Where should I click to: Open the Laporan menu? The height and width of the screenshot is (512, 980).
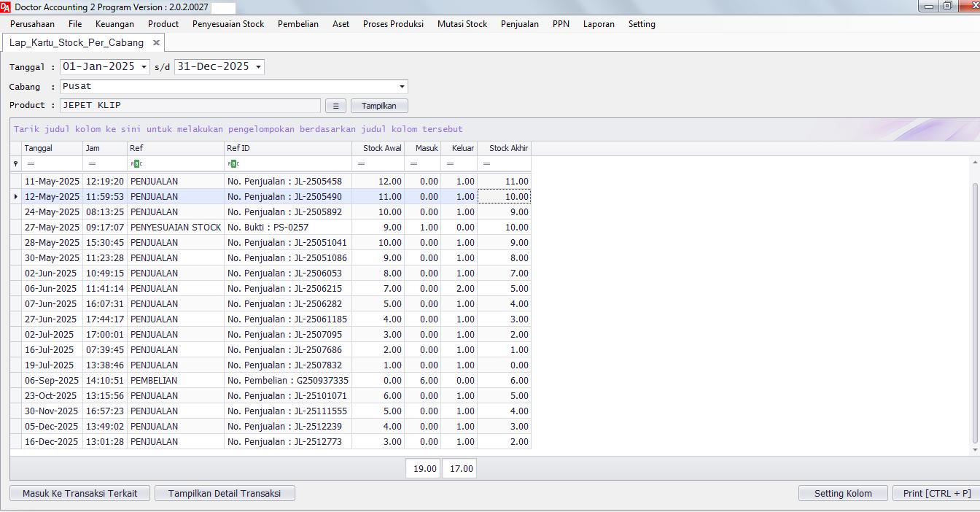point(599,24)
